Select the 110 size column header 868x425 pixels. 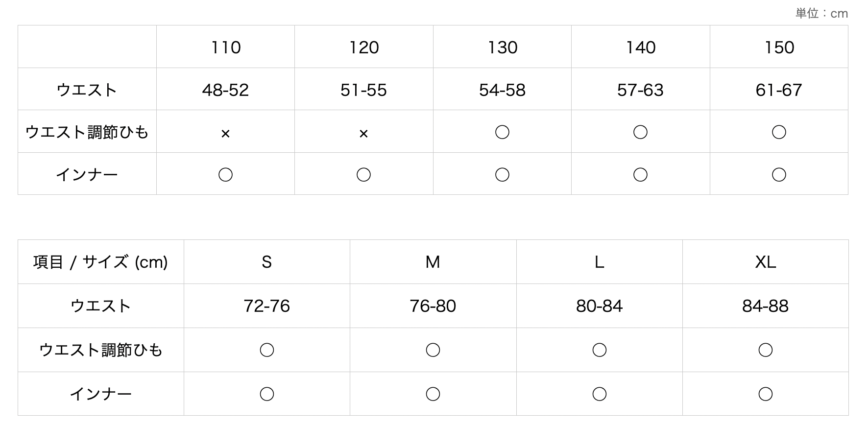tap(226, 47)
